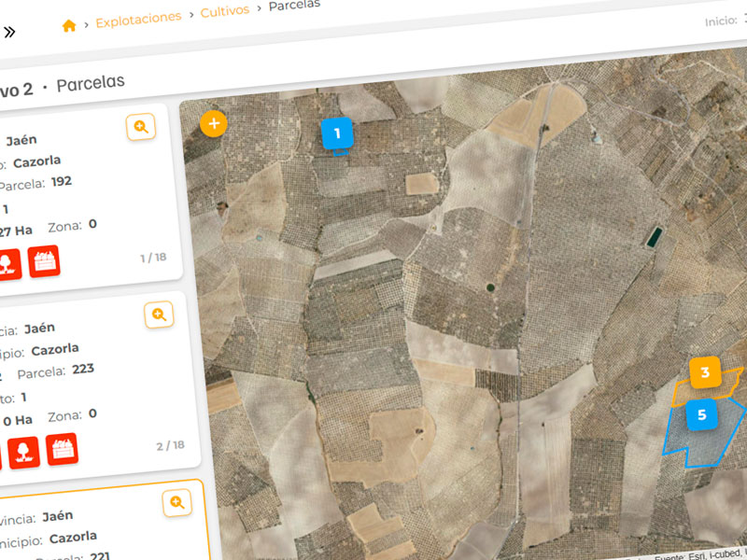The height and width of the screenshot is (560, 747).
Task: Click the red crate icon on parcel 223 card
Action: click(x=62, y=449)
